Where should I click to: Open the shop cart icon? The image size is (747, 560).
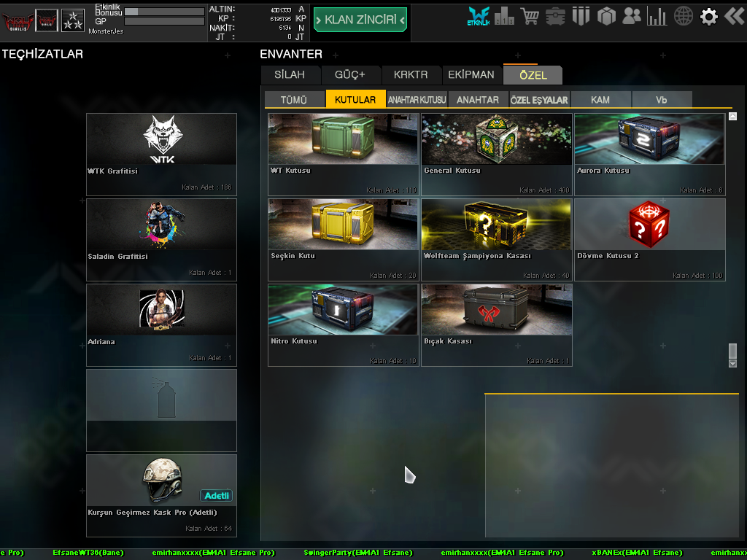click(x=530, y=17)
